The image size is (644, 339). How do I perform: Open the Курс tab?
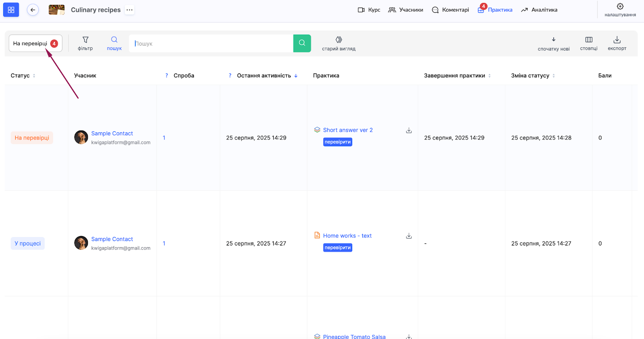[369, 10]
